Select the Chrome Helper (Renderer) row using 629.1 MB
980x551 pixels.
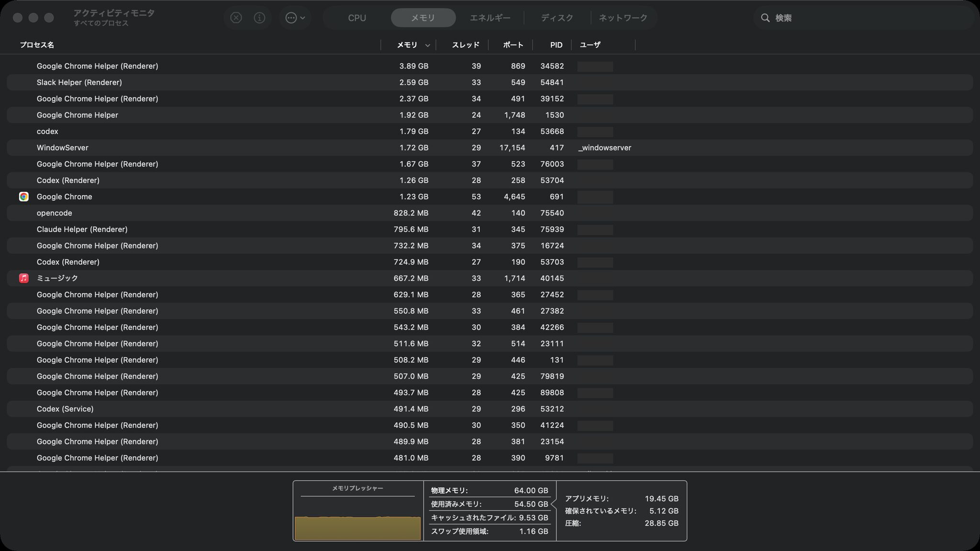tap(490, 295)
